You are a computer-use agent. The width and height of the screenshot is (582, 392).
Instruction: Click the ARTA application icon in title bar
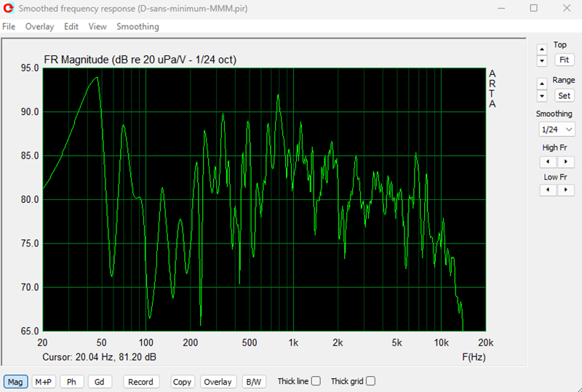pos(9,8)
